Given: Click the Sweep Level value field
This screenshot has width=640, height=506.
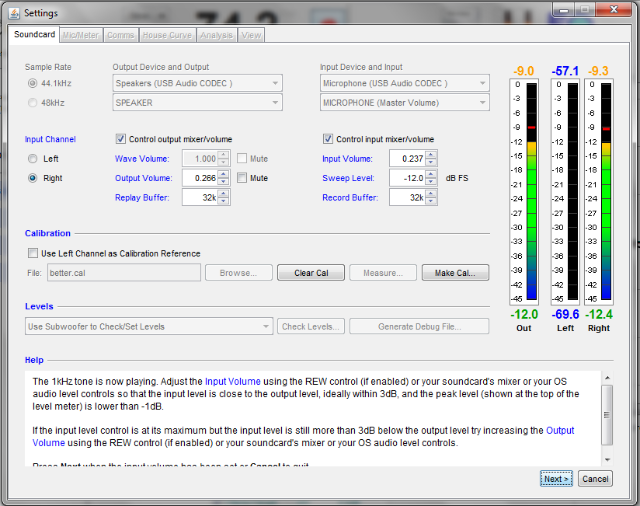Looking at the screenshot, I should click(407, 178).
